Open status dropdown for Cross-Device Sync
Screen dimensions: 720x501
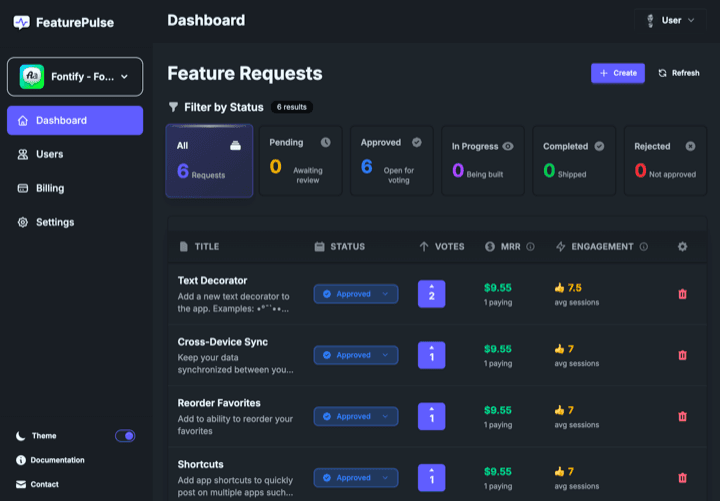[x=356, y=355]
